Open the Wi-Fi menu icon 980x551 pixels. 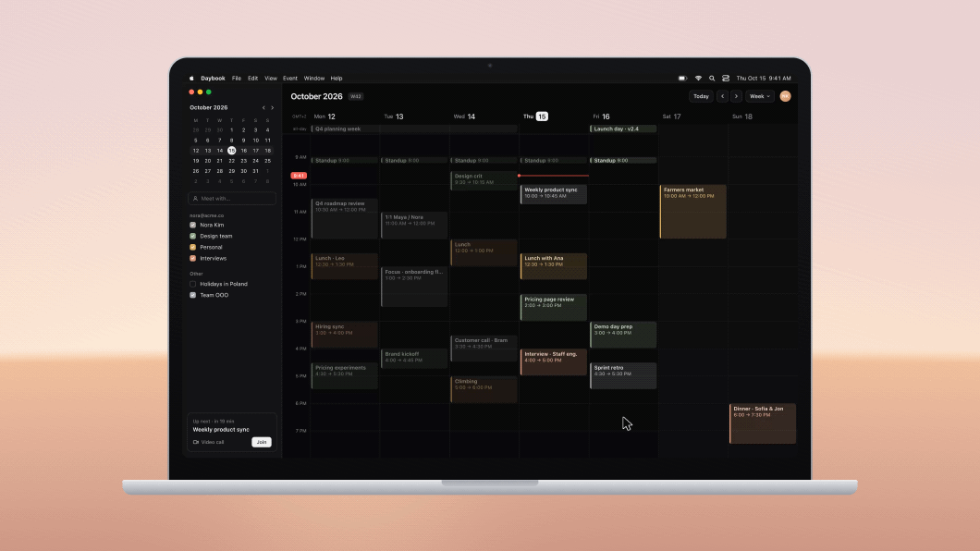[698, 78]
